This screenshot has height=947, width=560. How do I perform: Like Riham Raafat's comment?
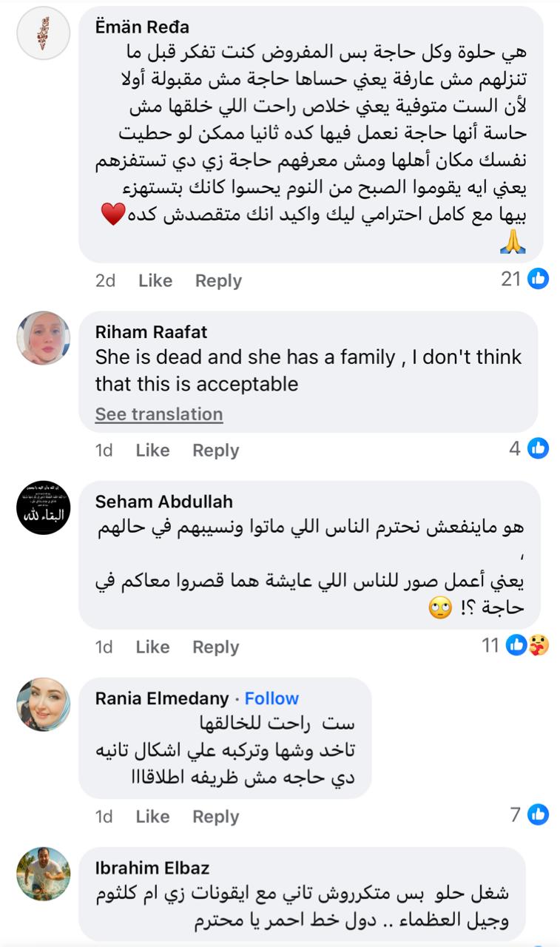tap(152, 450)
